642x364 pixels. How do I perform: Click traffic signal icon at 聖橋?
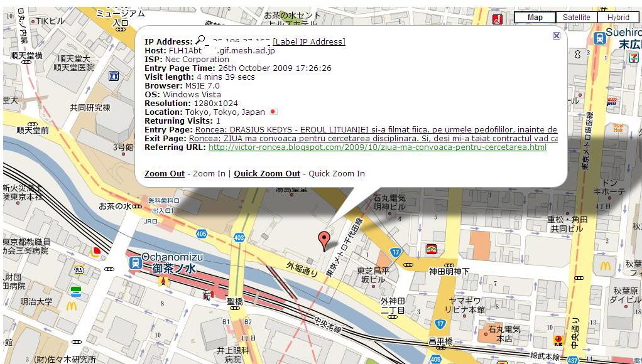click(x=234, y=308)
